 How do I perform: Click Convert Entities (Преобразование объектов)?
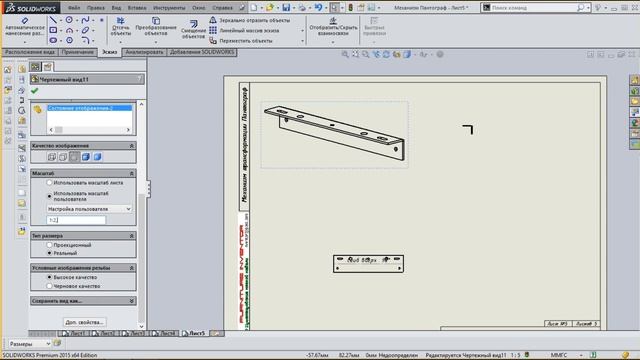point(156,27)
